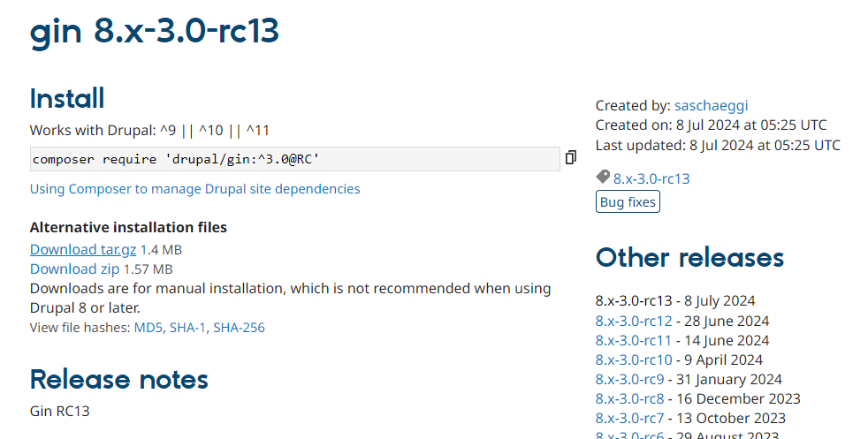Click the copy composer command icon
Viewport: 868px width, 439px height.
tap(571, 158)
